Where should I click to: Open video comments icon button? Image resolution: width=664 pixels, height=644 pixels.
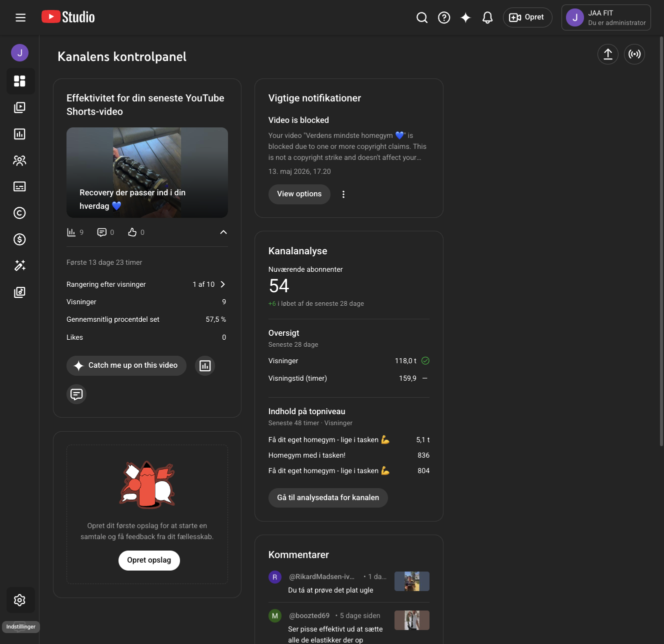(76, 394)
